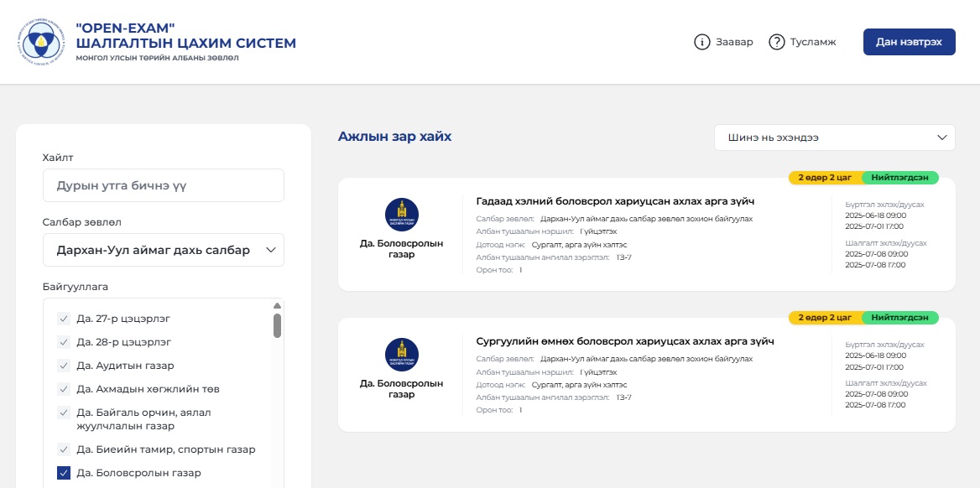Check the Да. Аудитын газар box
The image size is (980, 488).
[x=63, y=366]
